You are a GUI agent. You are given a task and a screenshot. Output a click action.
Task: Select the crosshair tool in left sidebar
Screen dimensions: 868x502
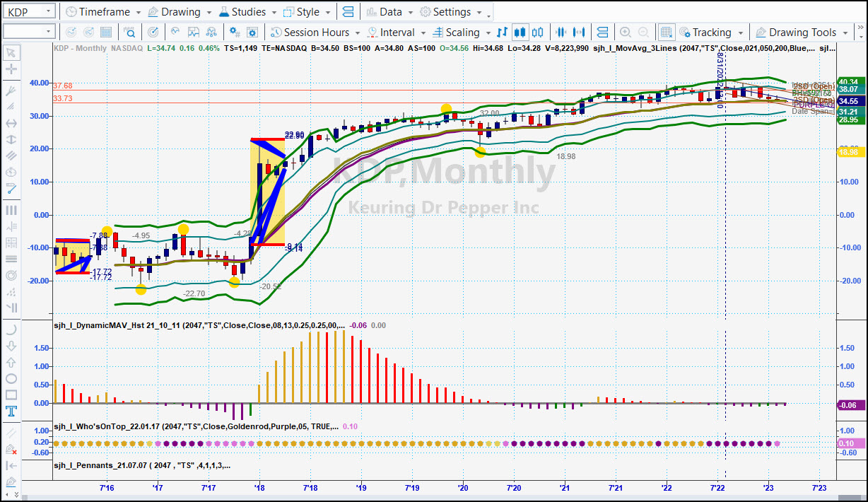click(x=11, y=69)
